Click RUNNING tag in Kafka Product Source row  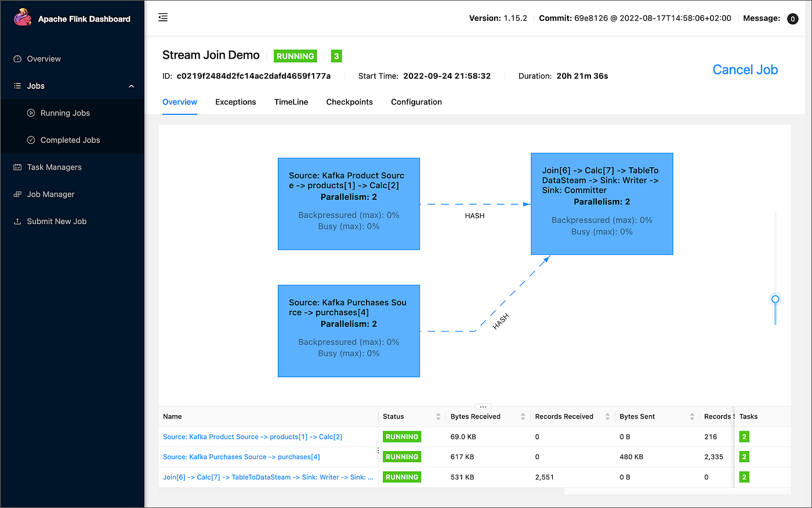[402, 437]
